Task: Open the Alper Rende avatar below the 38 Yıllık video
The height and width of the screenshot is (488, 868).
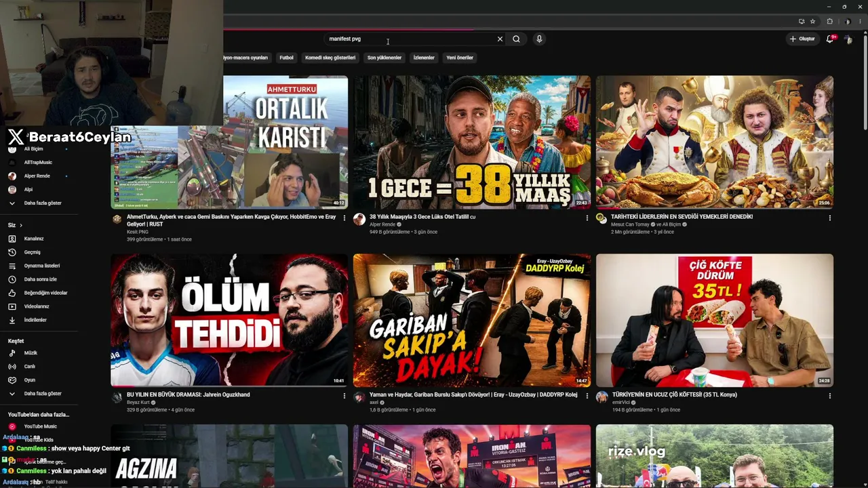Action: pos(359,219)
